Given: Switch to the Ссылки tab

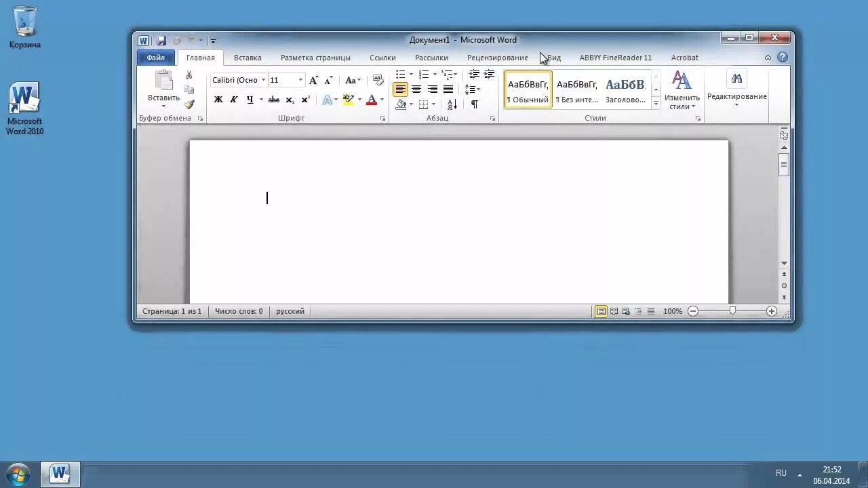Looking at the screenshot, I should point(382,58).
